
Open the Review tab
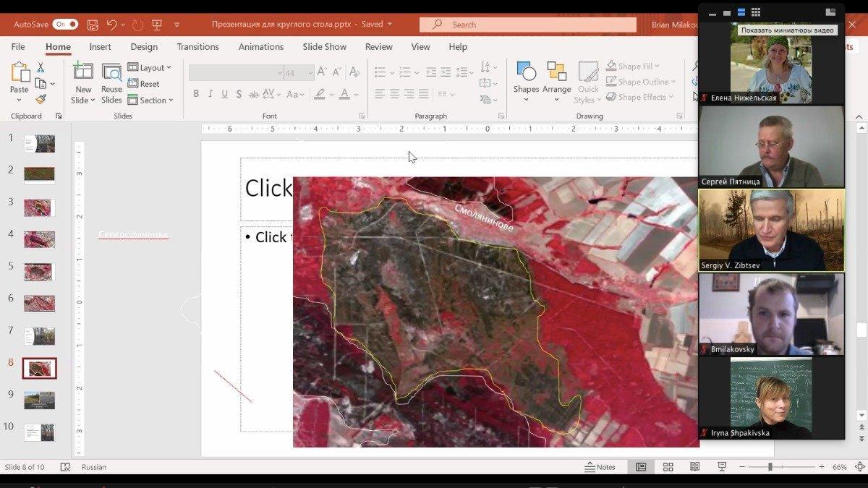click(378, 46)
